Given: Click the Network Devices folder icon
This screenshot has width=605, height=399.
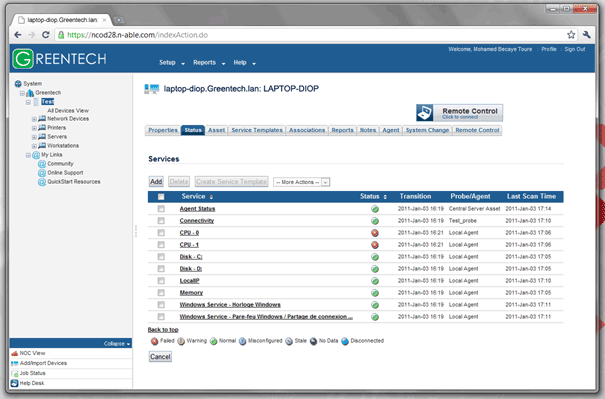Looking at the screenshot, I should click(42, 118).
